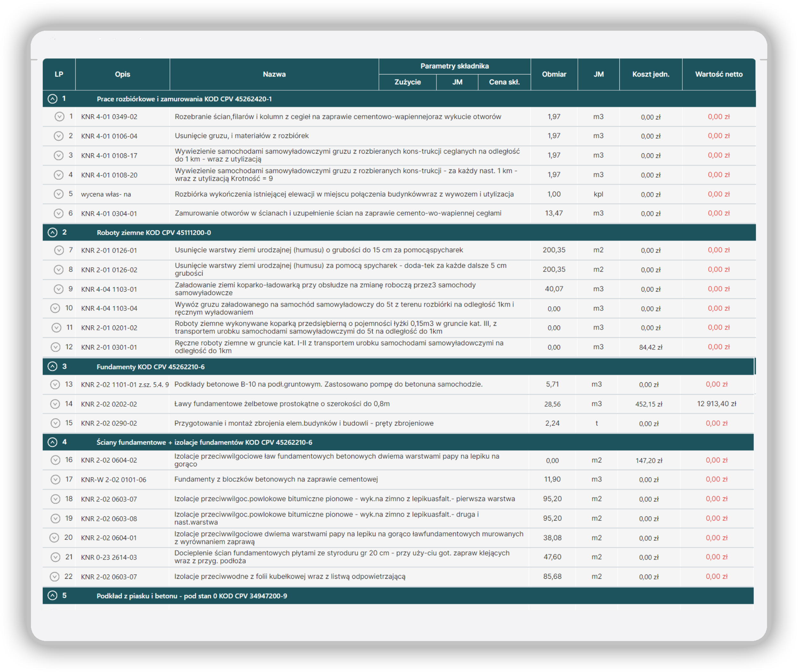Viewport: 798px width, 672px height.
Task: Expand row 22 Izolacje przeciwwodne arrow
Action: (55, 577)
